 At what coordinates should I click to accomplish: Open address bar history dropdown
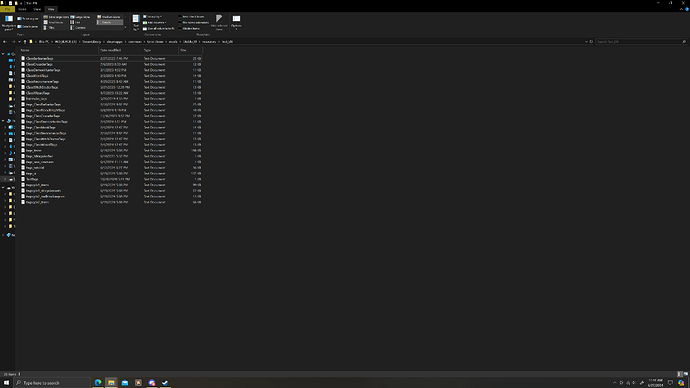pyautogui.click(x=586, y=42)
